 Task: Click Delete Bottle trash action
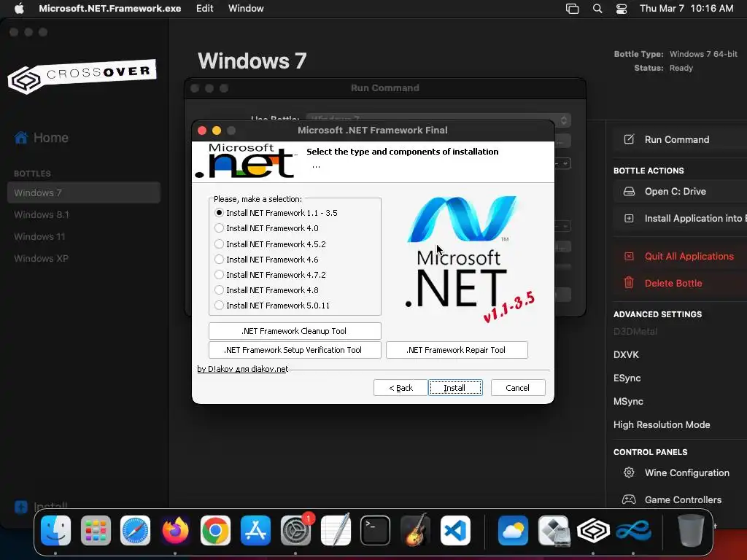(680, 284)
